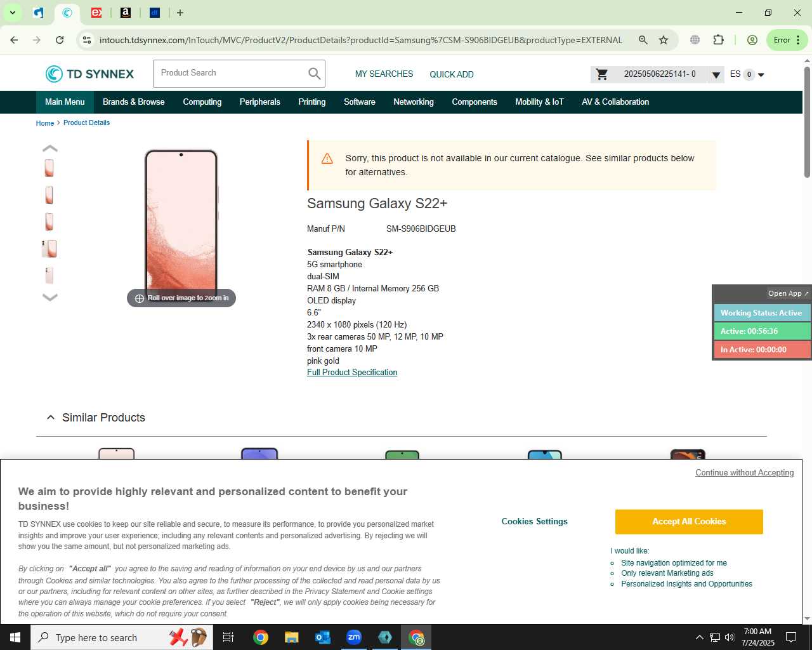
Task: Open Full Product Specification link
Action: (352, 373)
